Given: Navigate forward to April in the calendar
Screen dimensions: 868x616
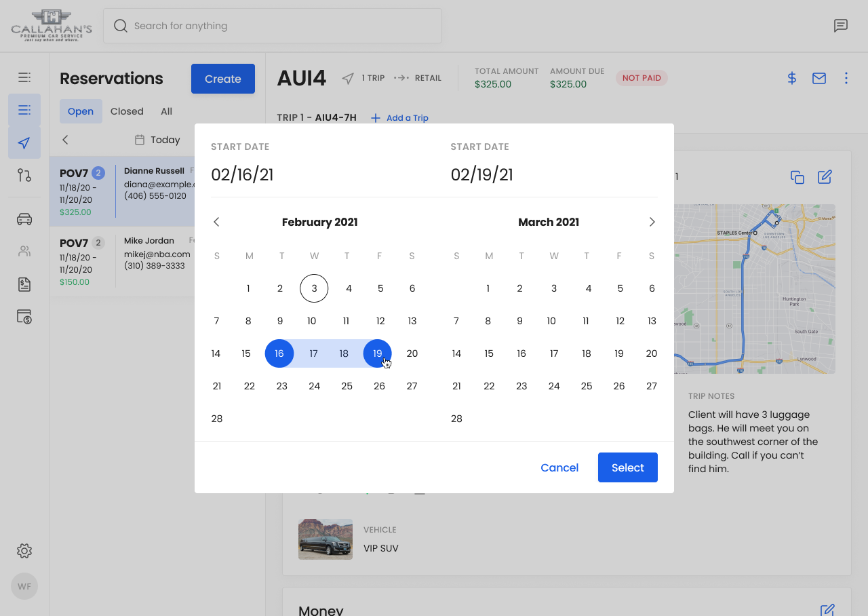Looking at the screenshot, I should coord(652,222).
